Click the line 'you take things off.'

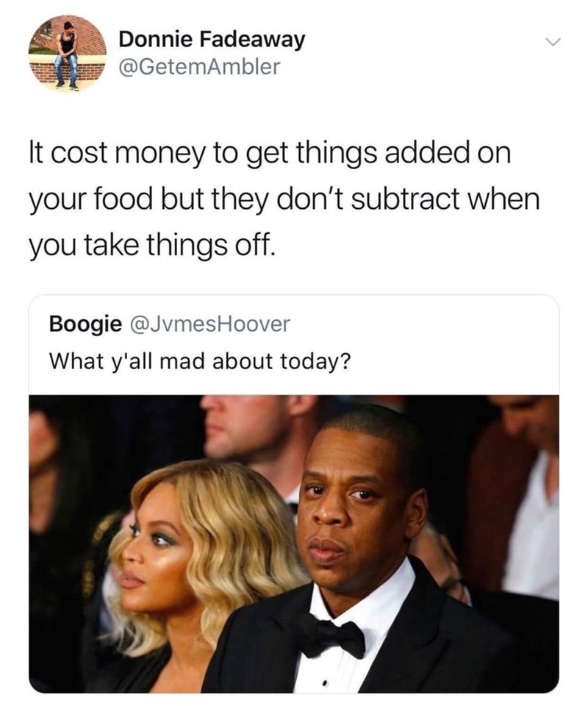pos(151,246)
